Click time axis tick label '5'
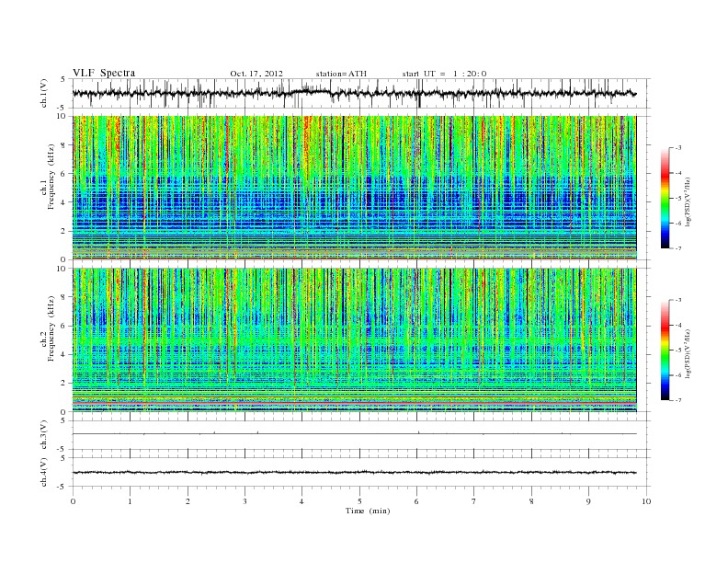The image size is (728, 563). (359, 501)
